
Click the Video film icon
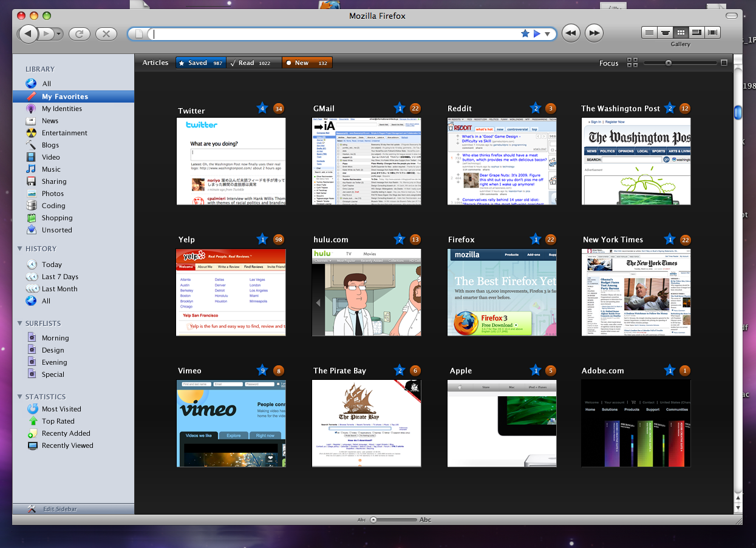(31, 157)
